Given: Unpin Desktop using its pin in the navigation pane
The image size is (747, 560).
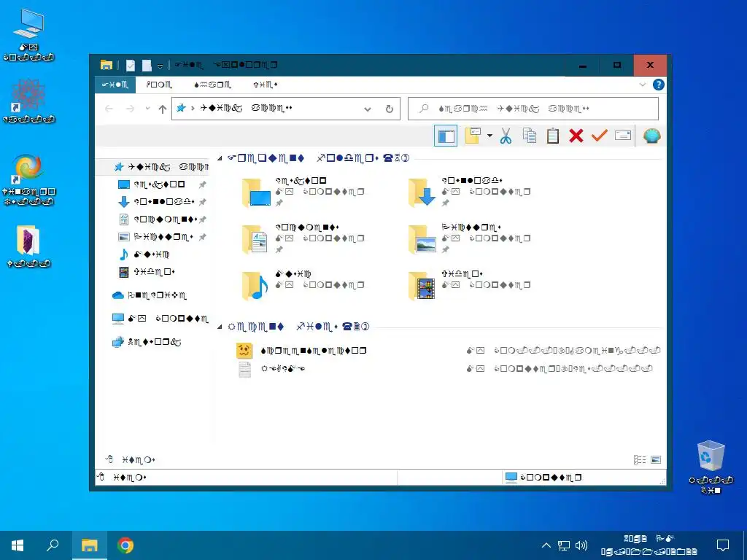Looking at the screenshot, I should 203,184.
